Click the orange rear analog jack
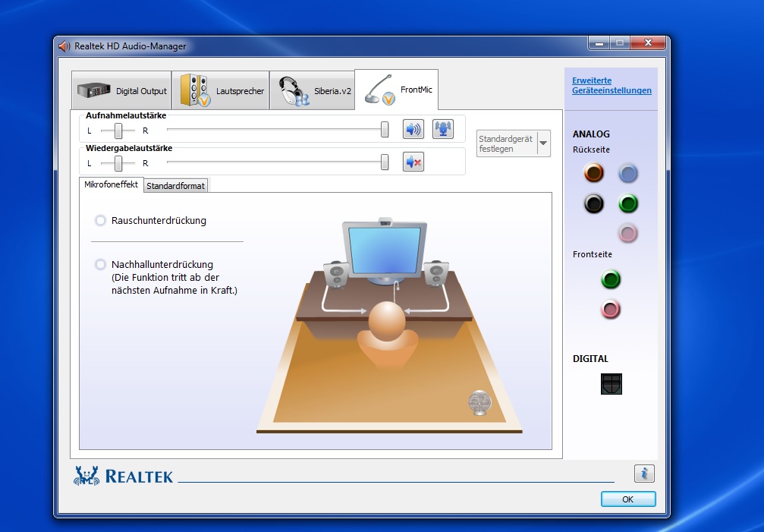Viewport: 764px width, 532px height. coord(593,172)
